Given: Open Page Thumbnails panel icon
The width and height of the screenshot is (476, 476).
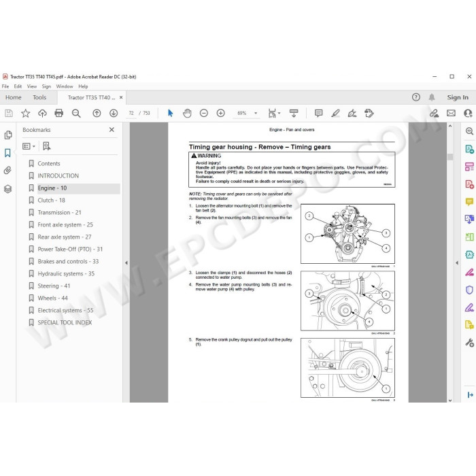Looking at the screenshot, I should click(8, 135).
